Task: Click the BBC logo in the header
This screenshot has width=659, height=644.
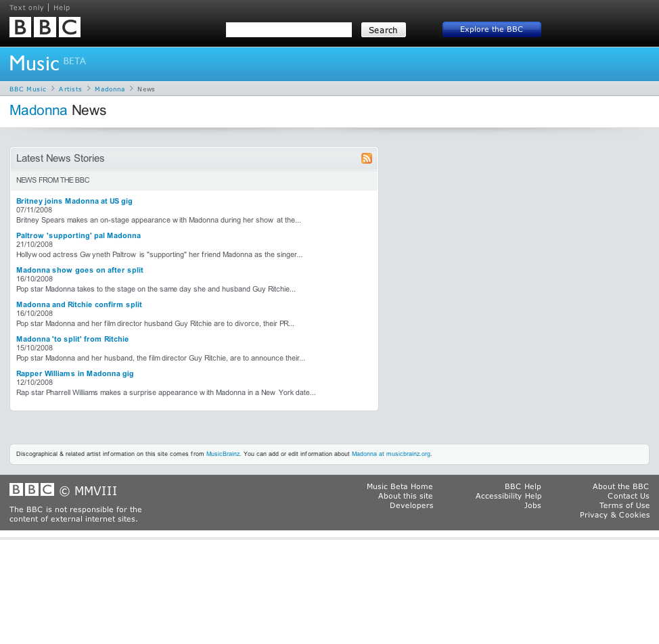Action: coord(45,27)
